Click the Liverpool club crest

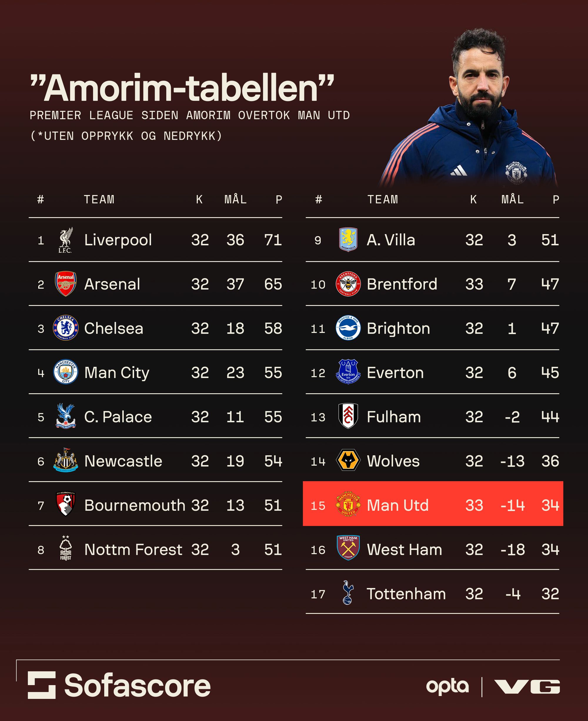(65, 240)
